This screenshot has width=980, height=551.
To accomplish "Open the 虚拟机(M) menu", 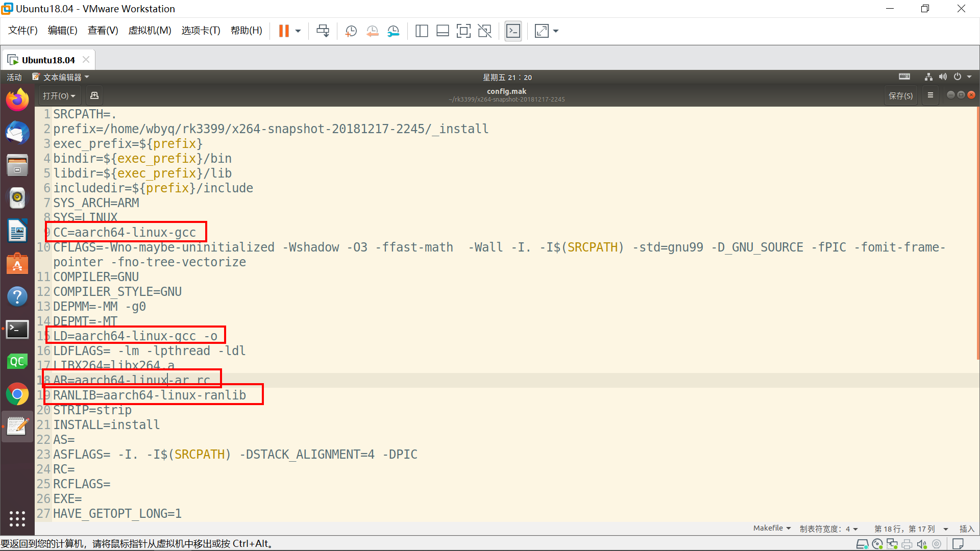I will click(150, 31).
